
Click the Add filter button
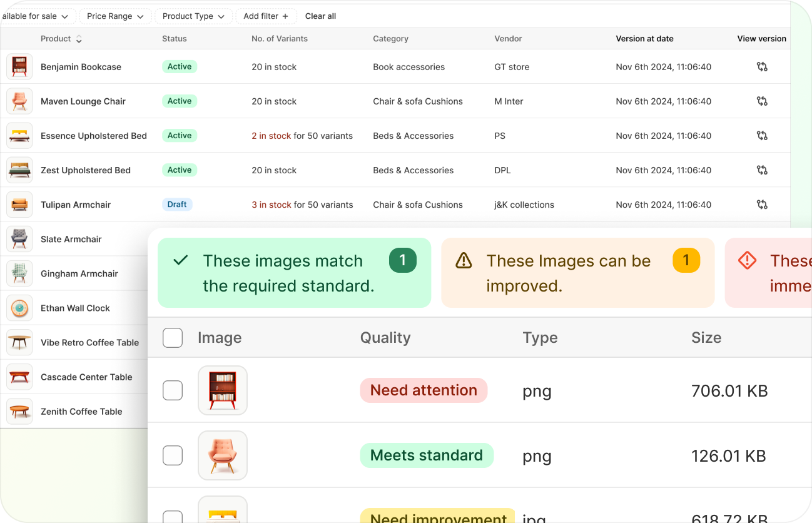click(266, 16)
